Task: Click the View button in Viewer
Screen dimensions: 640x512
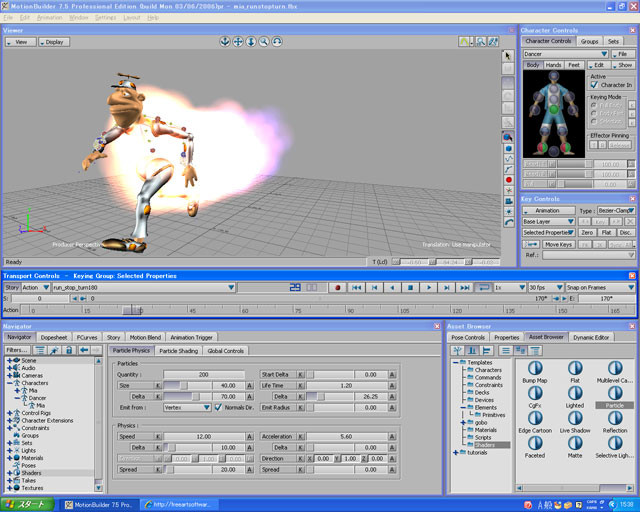Action: [x=20, y=42]
